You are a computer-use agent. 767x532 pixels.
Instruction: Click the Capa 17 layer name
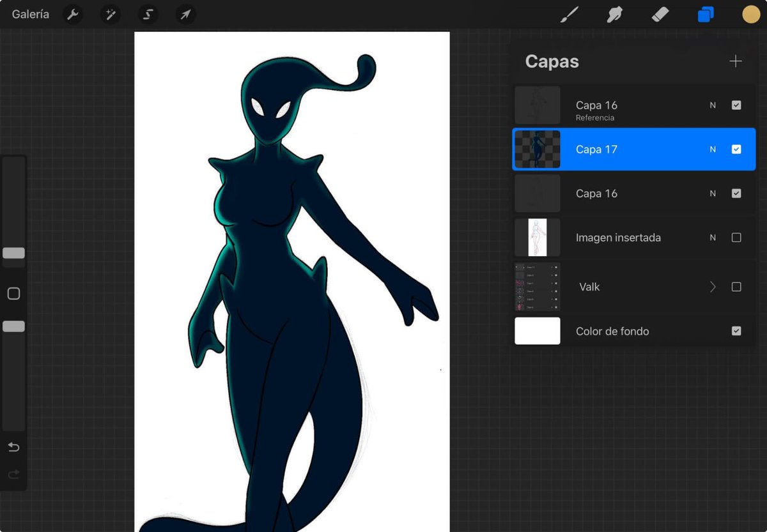tap(596, 149)
